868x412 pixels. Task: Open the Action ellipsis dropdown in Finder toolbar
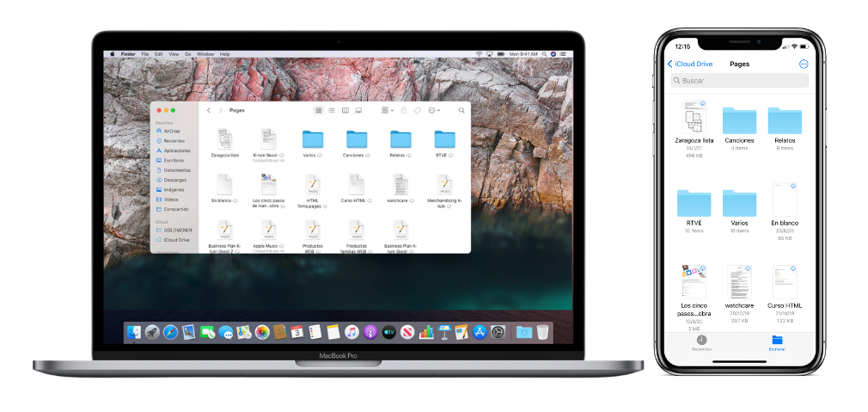(x=434, y=111)
